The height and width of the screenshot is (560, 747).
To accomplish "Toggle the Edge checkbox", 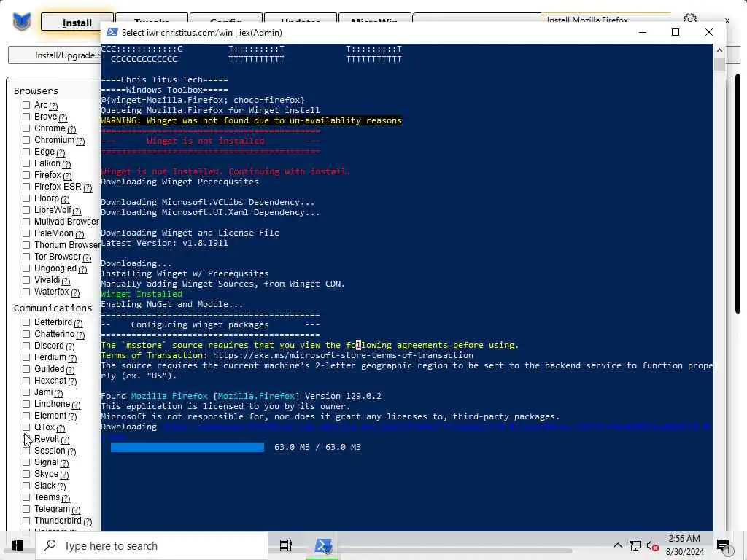I will click(26, 152).
